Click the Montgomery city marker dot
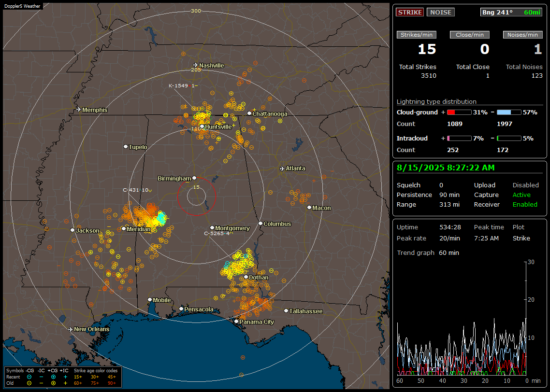This screenshot has width=550, height=392. (212, 228)
